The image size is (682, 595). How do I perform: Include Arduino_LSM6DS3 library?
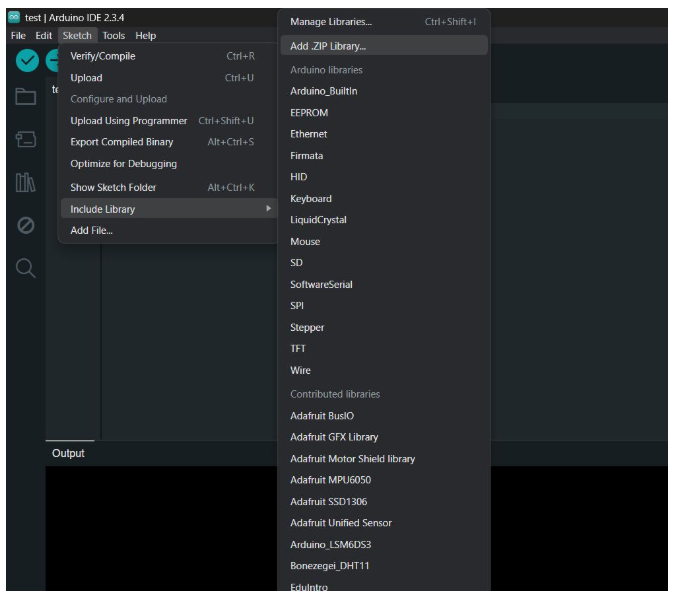pyautogui.click(x=384, y=545)
